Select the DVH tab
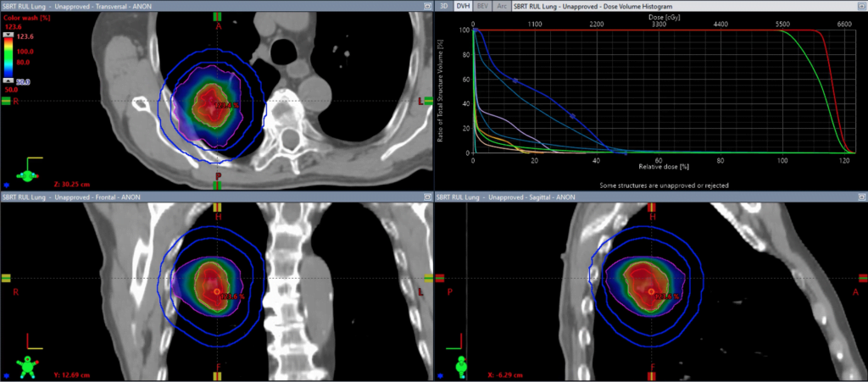The height and width of the screenshot is (382, 868). (x=462, y=6)
